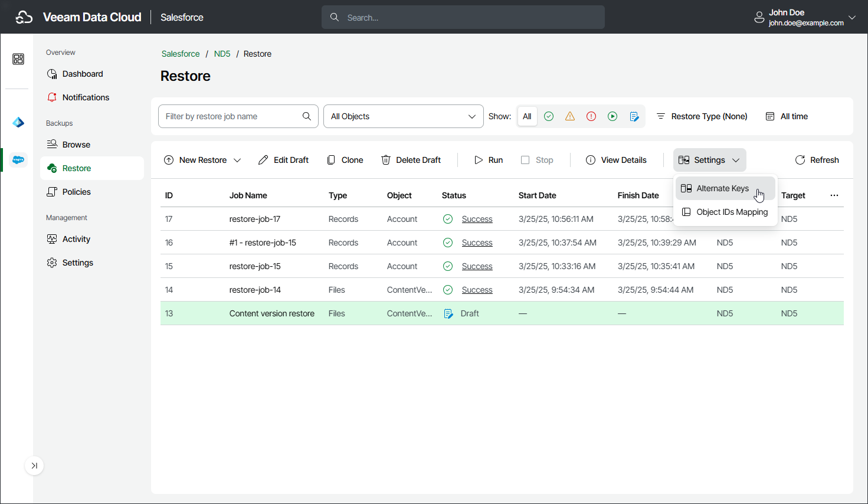Open the All time date filter
The height and width of the screenshot is (504, 868).
[787, 116]
